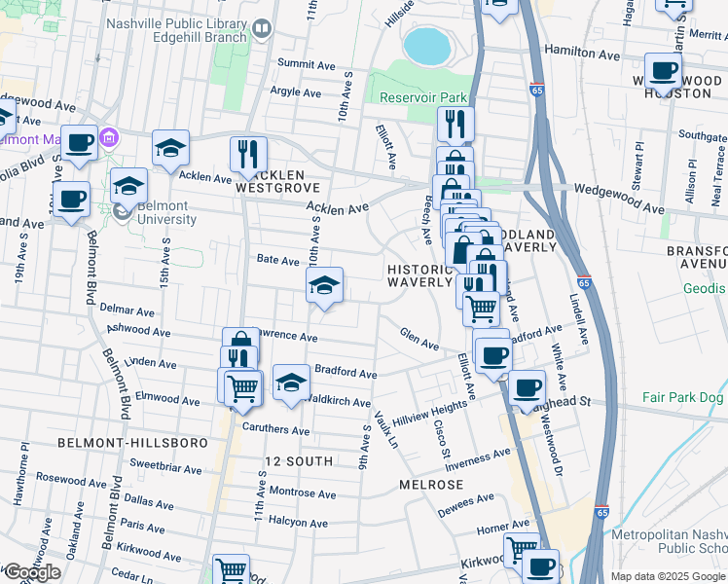Click the Reservoir Park label
Screen dimensions: 728x584
pyautogui.click(x=423, y=97)
